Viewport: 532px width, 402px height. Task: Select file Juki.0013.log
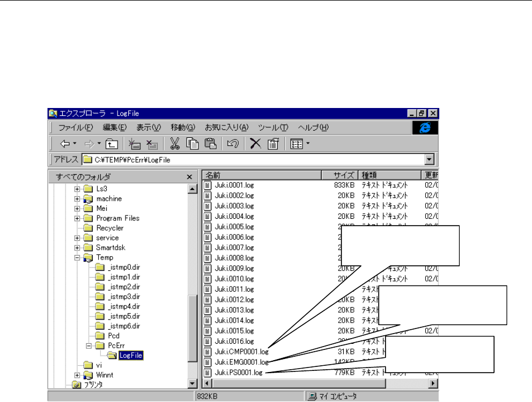coord(234,310)
